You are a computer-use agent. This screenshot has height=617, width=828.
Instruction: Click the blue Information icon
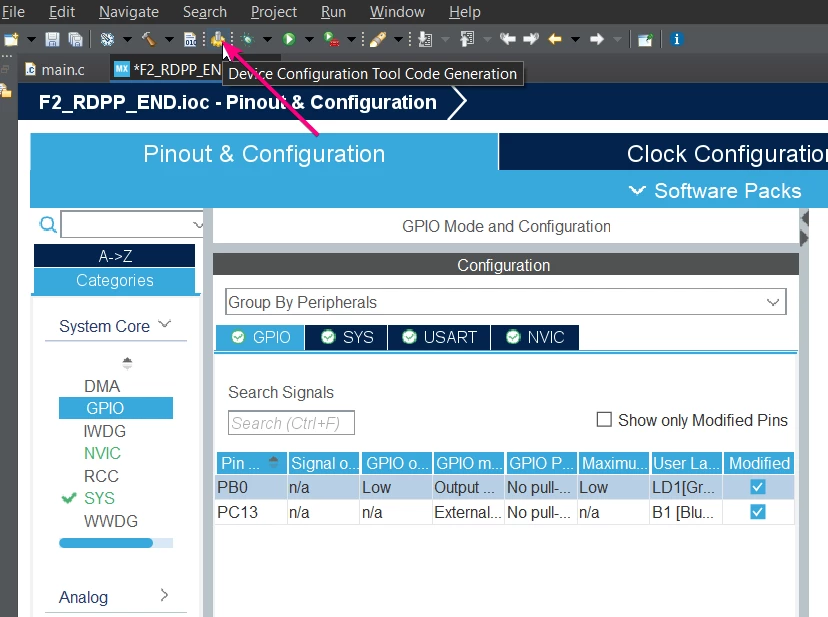(676, 39)
